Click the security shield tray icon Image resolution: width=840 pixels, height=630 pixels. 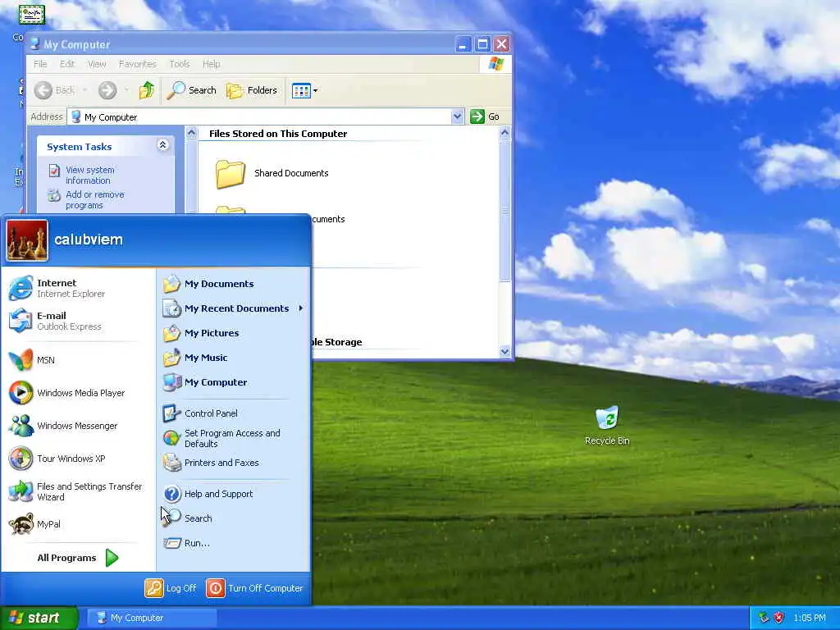[779, 618]
